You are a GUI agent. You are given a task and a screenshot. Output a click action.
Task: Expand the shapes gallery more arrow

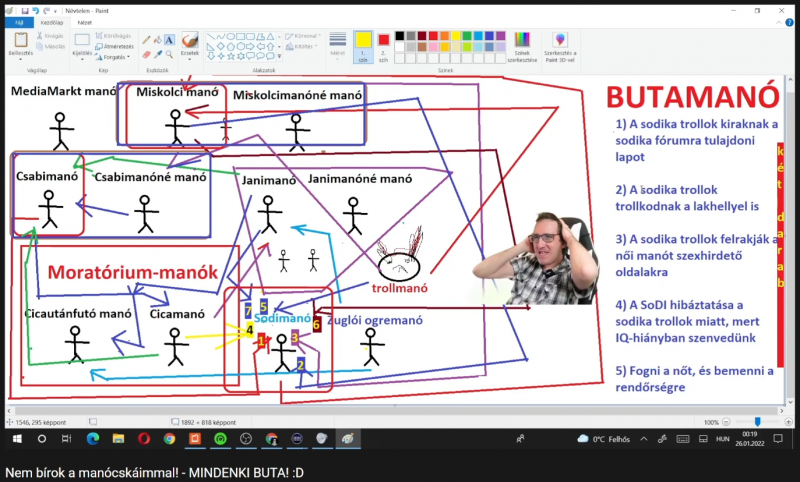pos(279,56)
